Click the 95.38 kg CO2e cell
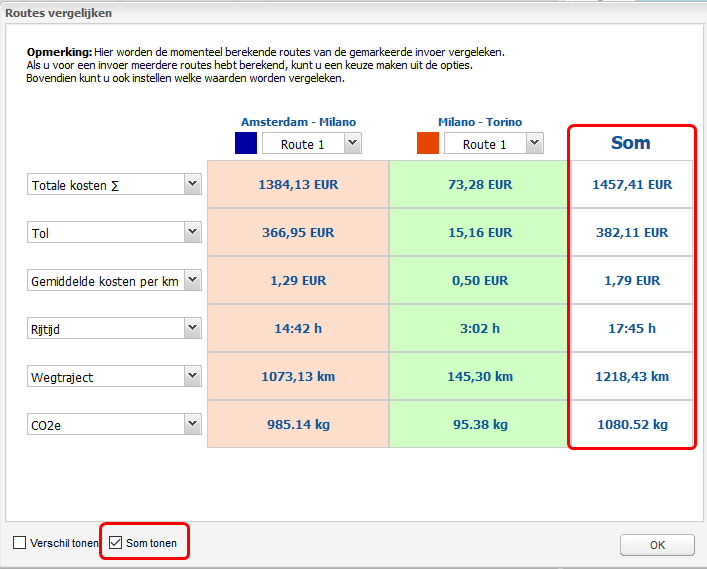This screenshot has width=707, height=569. click(480, 424)
